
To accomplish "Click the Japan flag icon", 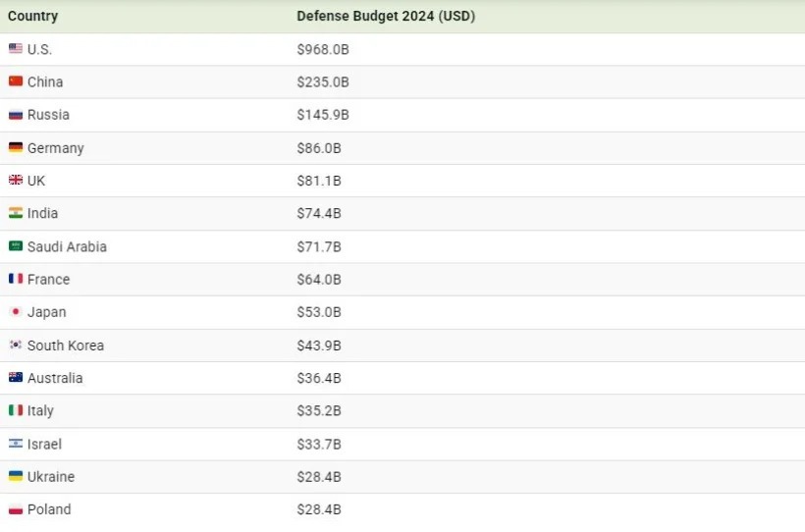I will click(x=16, y=312).
